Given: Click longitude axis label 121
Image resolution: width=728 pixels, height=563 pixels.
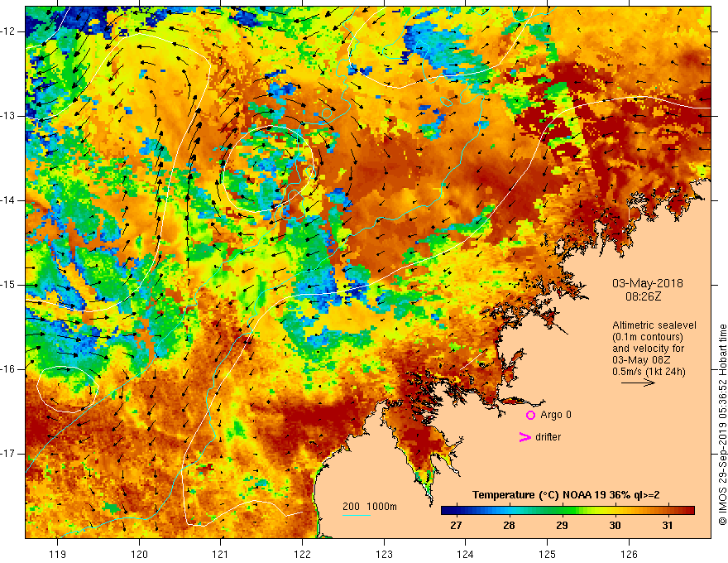Looking at the screenshot, I should pyautogui.click(x=221, y=554).
